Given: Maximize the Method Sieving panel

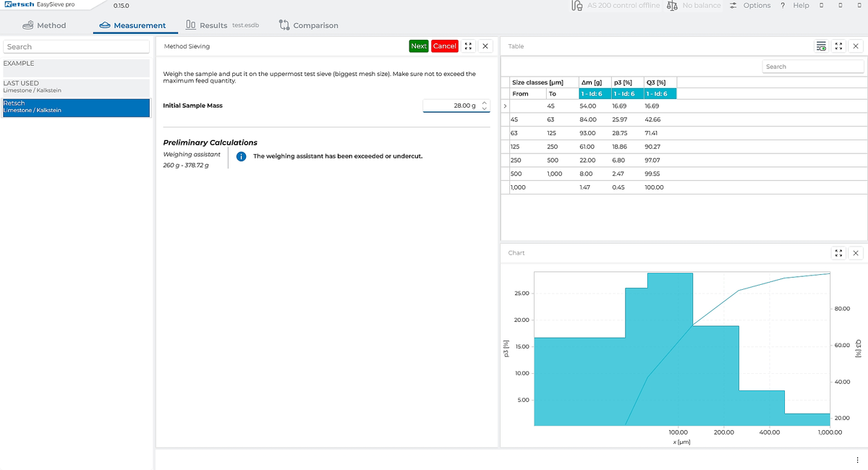Looking at the screenshot, I should 469,46.
